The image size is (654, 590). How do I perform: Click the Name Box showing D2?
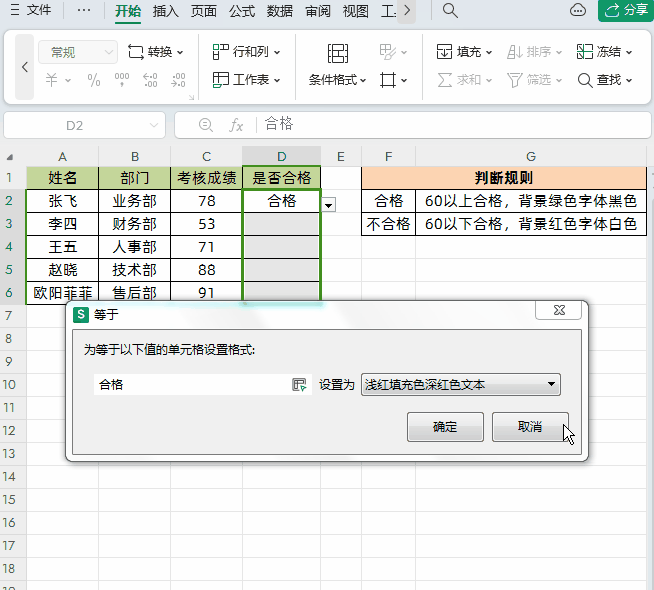[74, 125]
